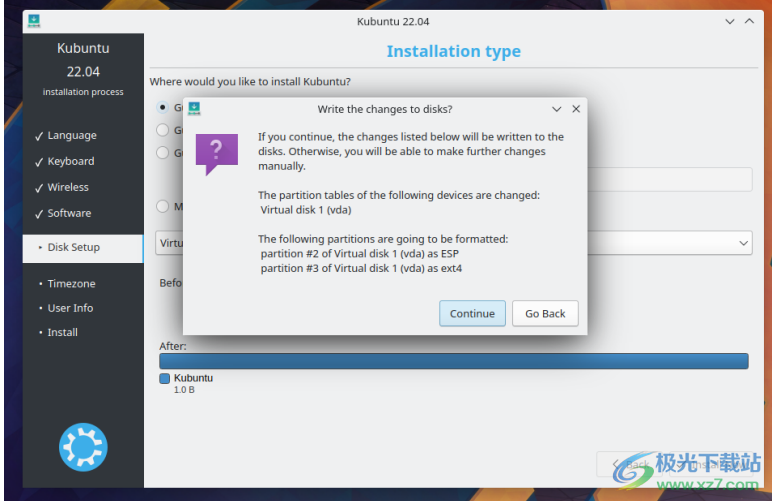The height and width of the screenshot is (501, 772).
Task: Click the input field behind the dialog's right edge
Action: 670,179
